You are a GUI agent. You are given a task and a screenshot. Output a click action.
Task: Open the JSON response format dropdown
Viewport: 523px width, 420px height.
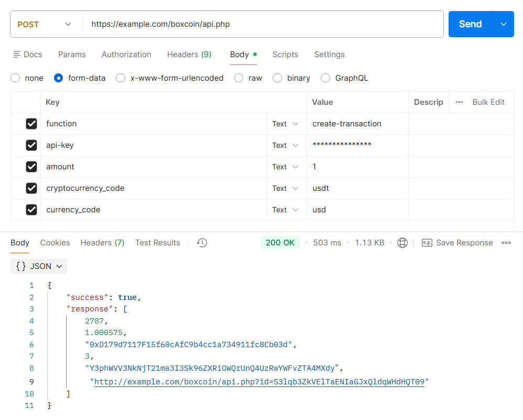click(39, 266)
